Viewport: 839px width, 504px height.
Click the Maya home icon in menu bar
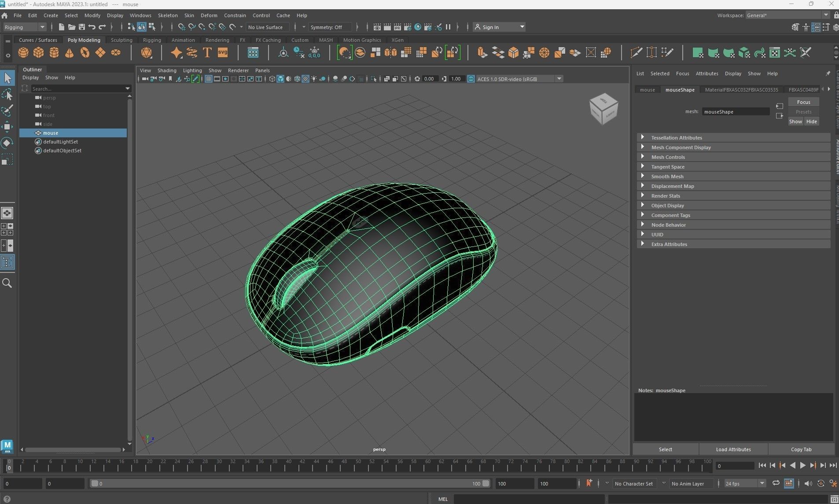(4, 15)
